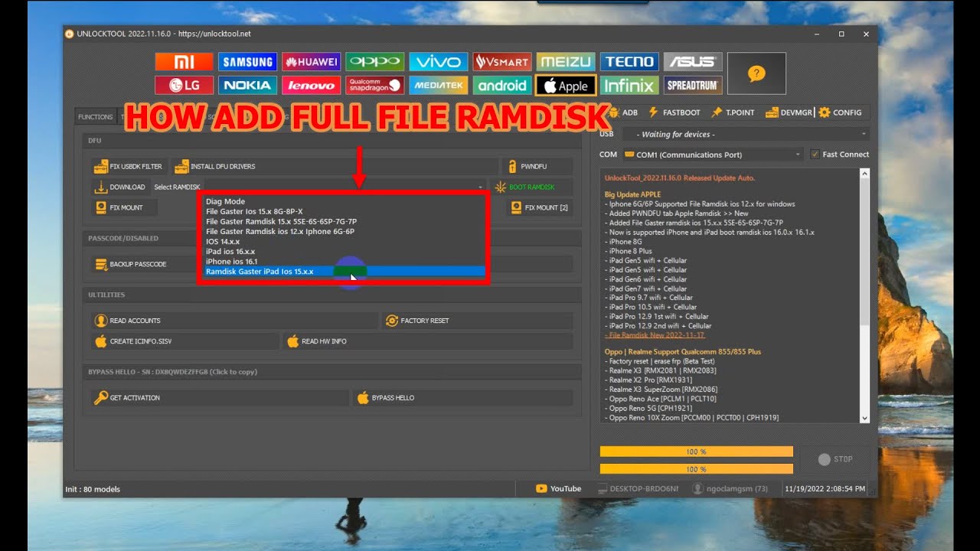Click the BYPASS HELLO button
Image resolution: width=980 pixels, height=551 pixels.
[x=462, y=398]
